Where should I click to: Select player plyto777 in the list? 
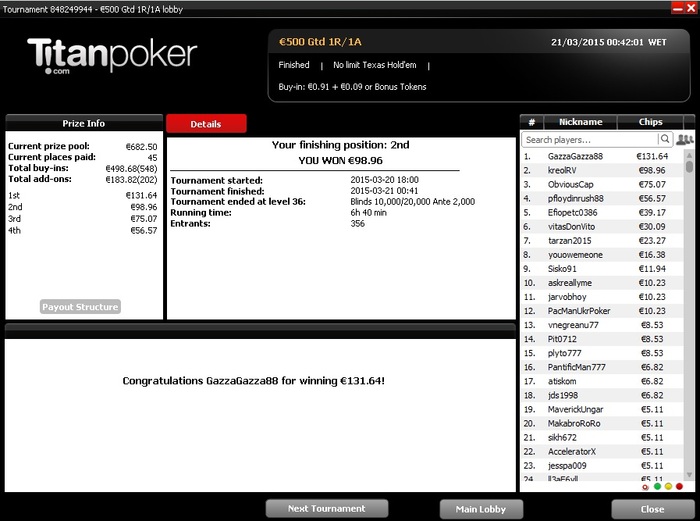point(602,353)
